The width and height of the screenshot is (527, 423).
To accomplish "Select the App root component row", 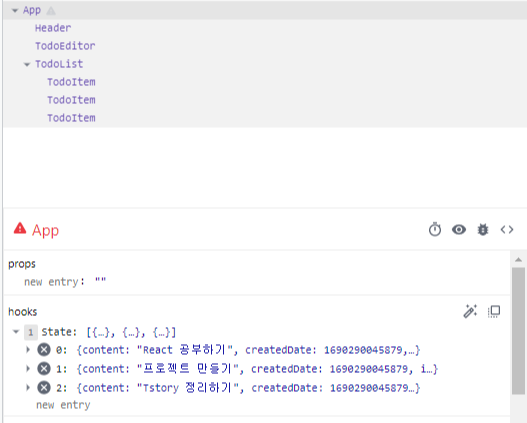I will coord(265,10).
